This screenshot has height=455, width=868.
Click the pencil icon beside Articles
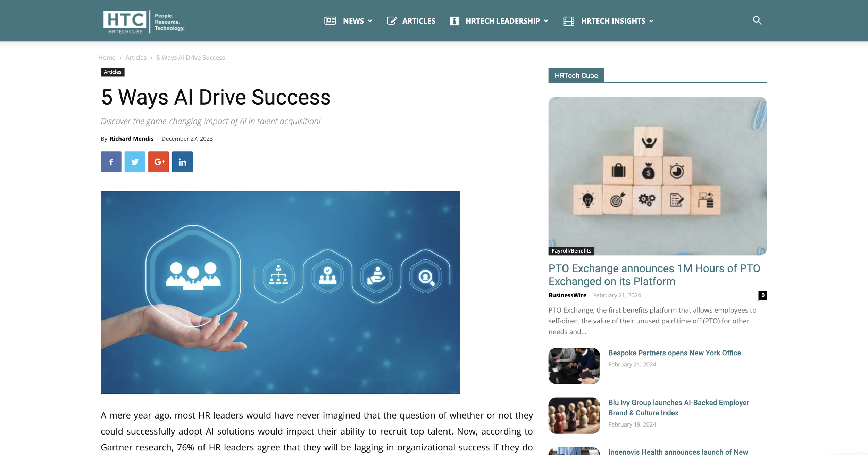click(x=392, y=21)
